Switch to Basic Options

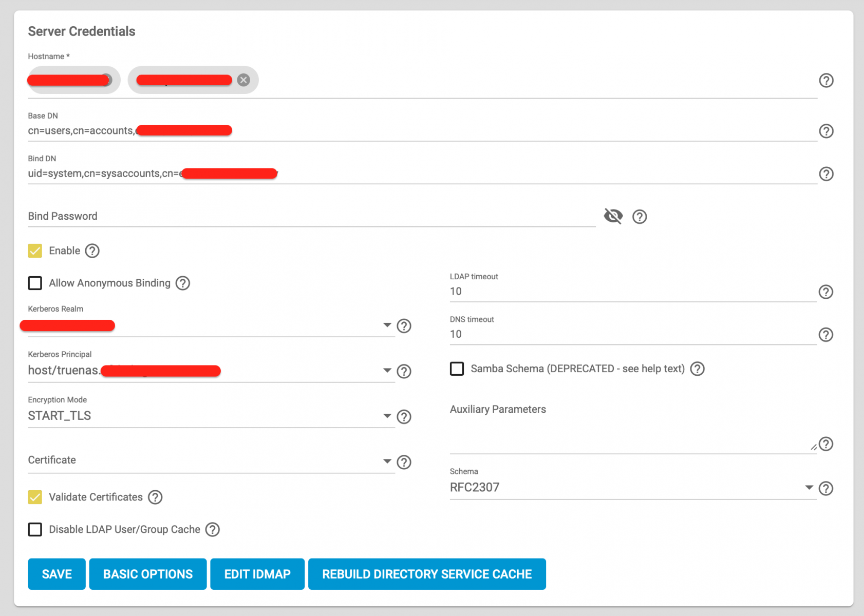point(148,574)
